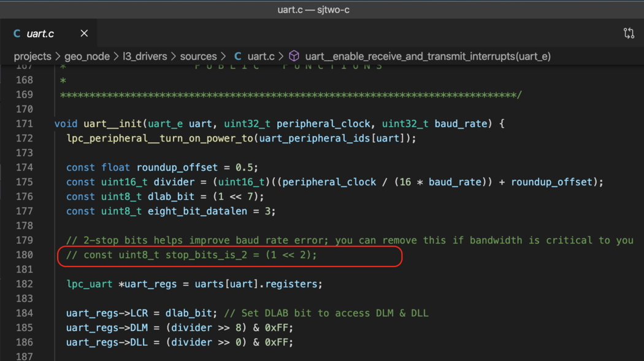This screenshot has width=644, height=361.
Task: Click the Set DLAB bit comment
Action: tap(326, 313)
